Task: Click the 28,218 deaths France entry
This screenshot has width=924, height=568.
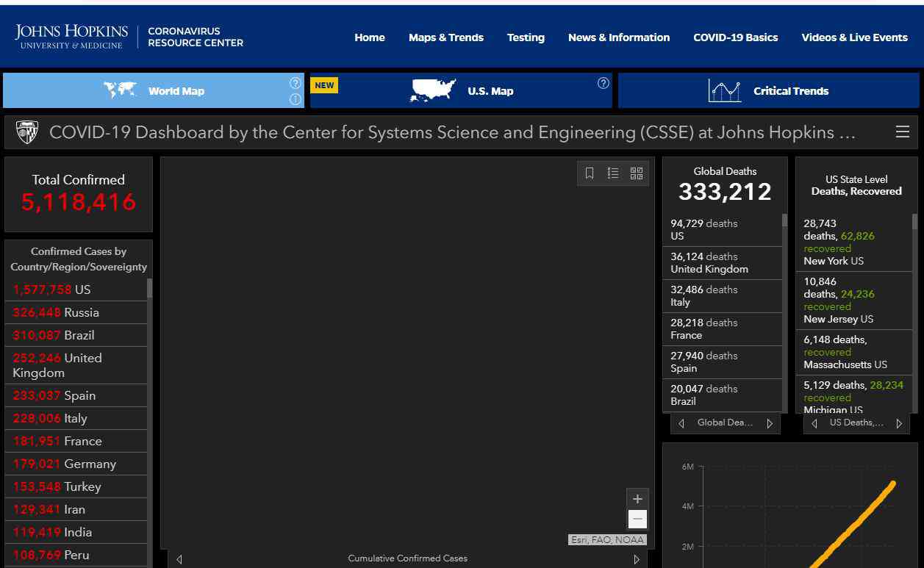Action: [723, 329]
